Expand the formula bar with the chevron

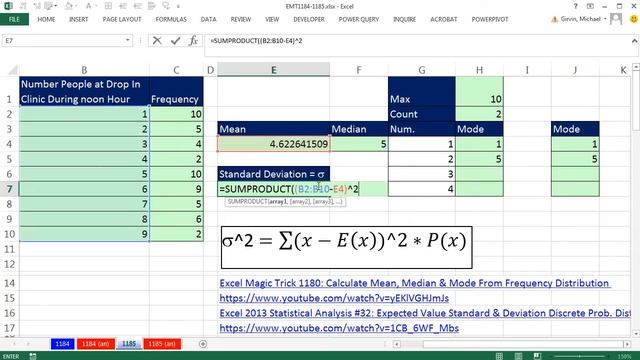tap(634, 40)
